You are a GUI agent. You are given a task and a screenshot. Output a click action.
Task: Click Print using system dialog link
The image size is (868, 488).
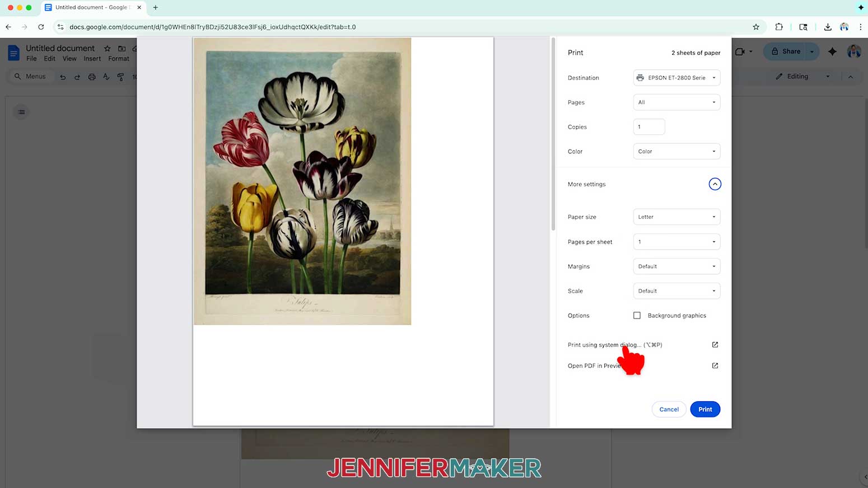(x=615, y=345)
